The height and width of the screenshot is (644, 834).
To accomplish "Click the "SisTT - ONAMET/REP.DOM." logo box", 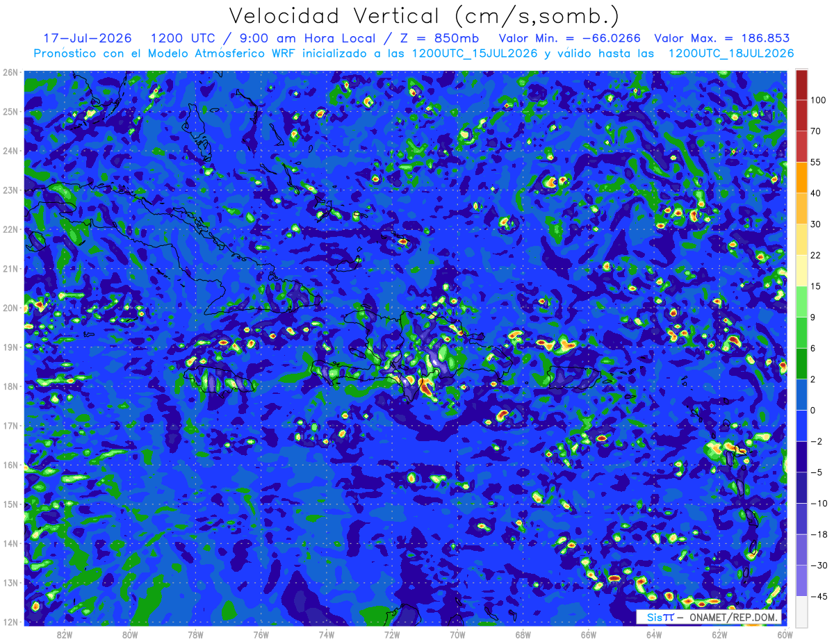I will click(709, 617).
